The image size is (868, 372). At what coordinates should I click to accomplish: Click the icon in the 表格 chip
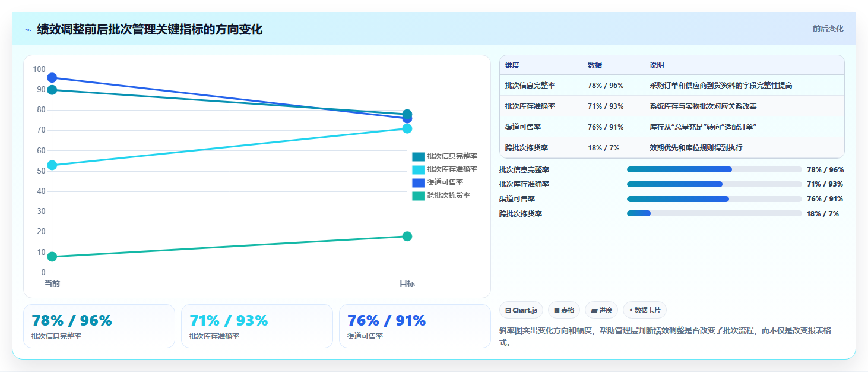pyautogui.click(x=557, y=310)
